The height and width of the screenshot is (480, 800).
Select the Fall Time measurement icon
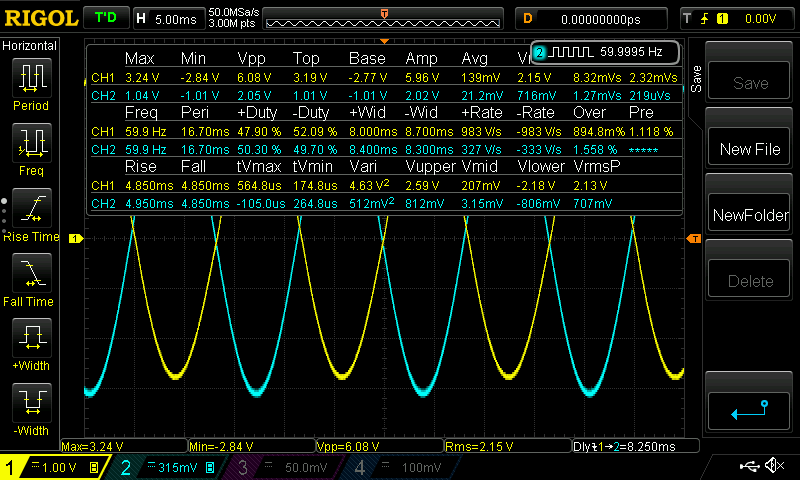point(32,273)
